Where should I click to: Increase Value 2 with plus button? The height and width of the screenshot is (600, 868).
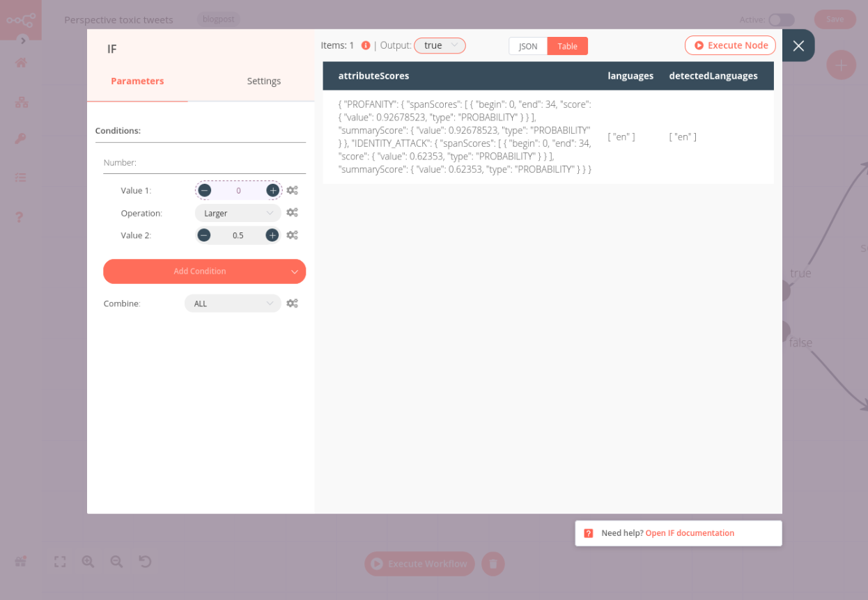click(272, 235)
